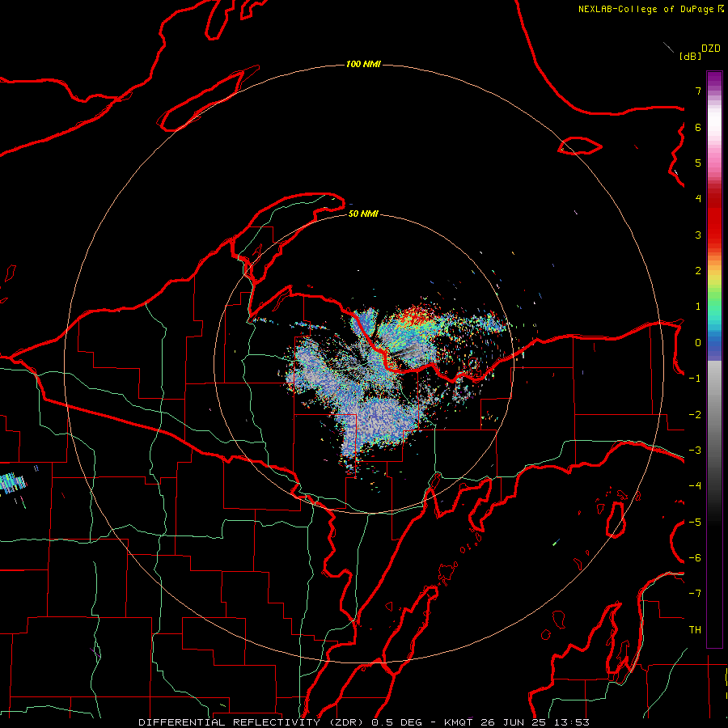
Task: Select the -4 value on the color scale
Action: point(695,486)
